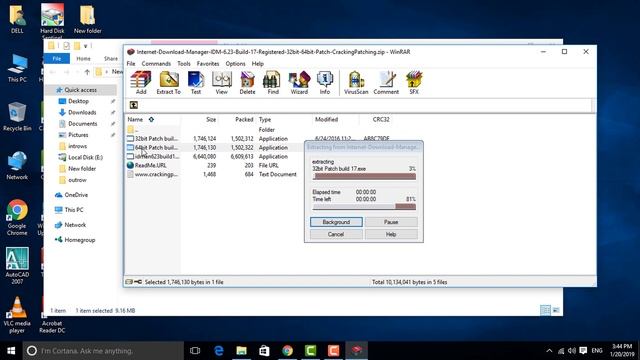Select Google Chrome desktop shortcut
Viewport: 640px width, 360px height.
coord(17,218)
